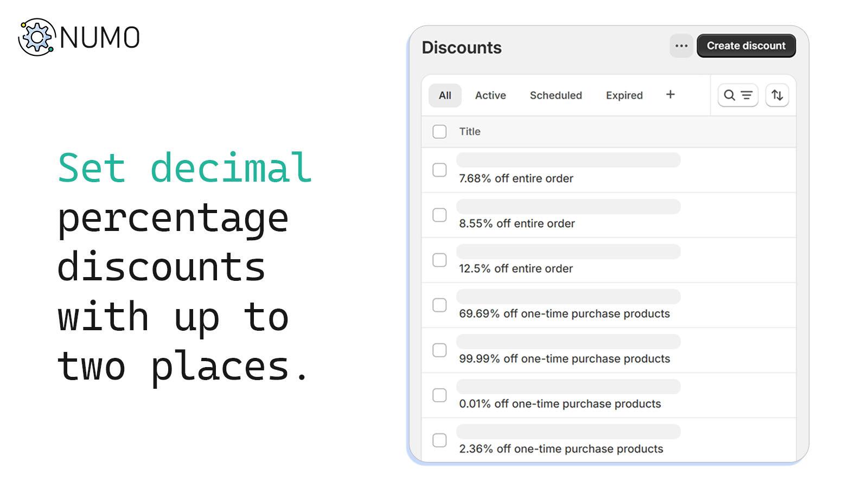Click the up-down arrows to change sort order
This screenshot has width=868, height=488.
[777, 95]
